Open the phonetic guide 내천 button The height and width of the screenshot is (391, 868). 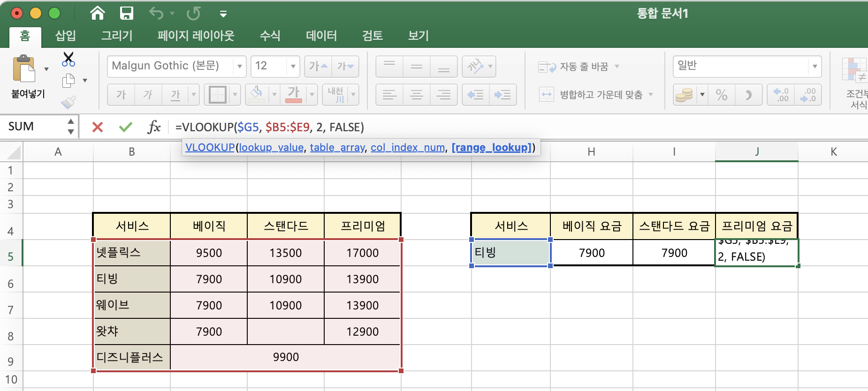tap(336, 95)
